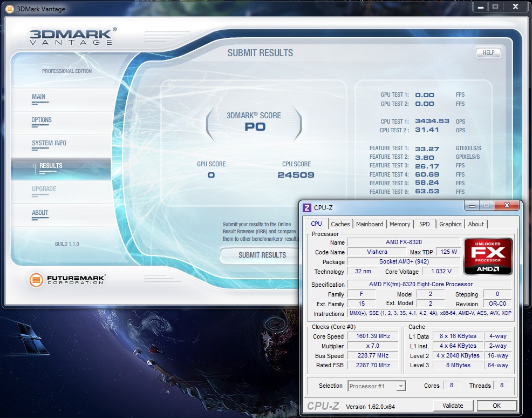Open the Graphics tab in CPU-Z
The width and height of the screenshot is (532, 418).
pyautogui.click(x=450, y=224)
